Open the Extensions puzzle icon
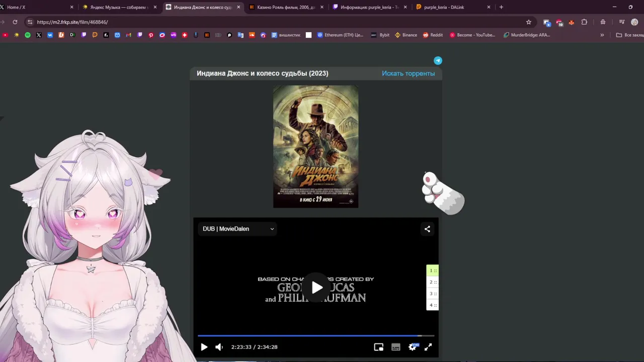Viewport: 644px width, 362px height. (x=584, y=22)
